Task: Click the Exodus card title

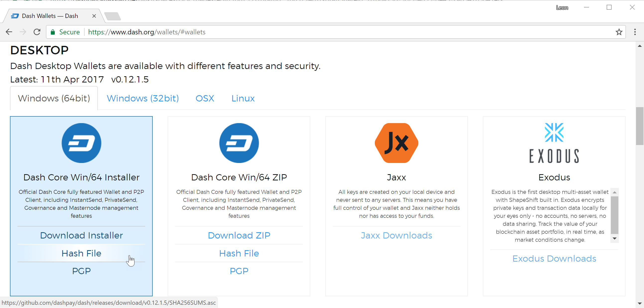Action: tap(554, 177)
